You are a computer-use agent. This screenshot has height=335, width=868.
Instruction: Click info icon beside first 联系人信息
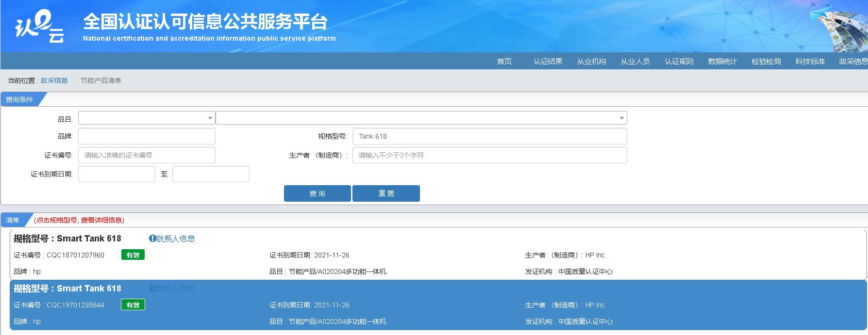click(x=152, y=239)
